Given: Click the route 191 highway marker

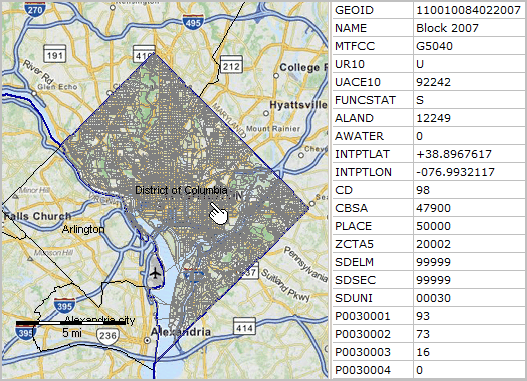Looking at the screenshot, I should (54, 54).
